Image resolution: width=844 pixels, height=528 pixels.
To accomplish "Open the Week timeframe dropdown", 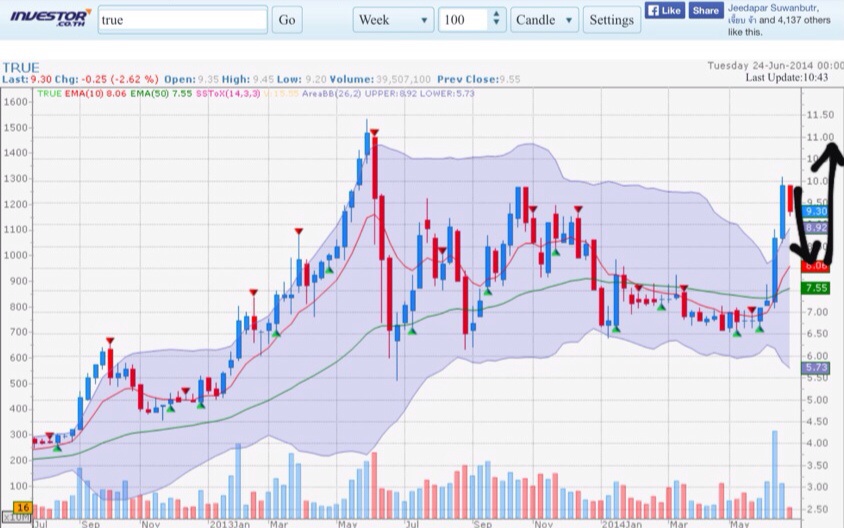I will [393, 20].
